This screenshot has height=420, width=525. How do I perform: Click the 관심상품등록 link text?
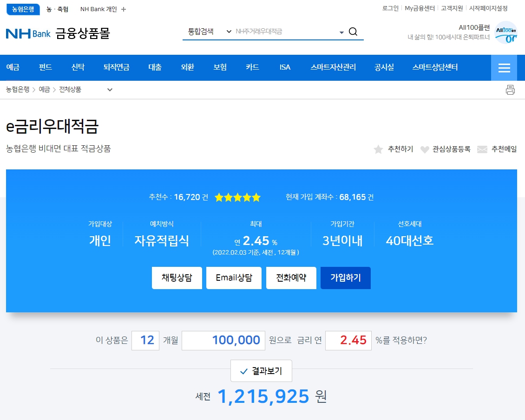click(x=451, y=149)
